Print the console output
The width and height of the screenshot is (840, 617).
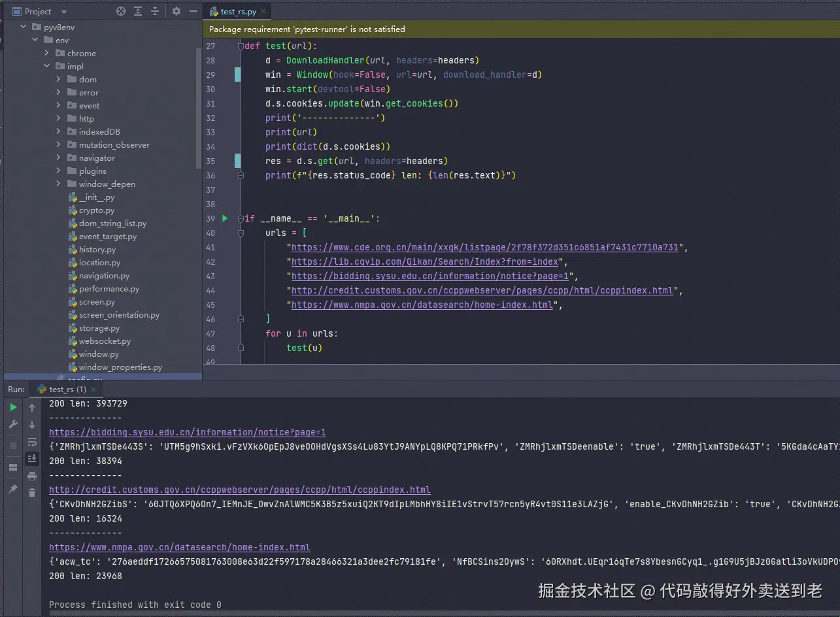tap(31, 476)
